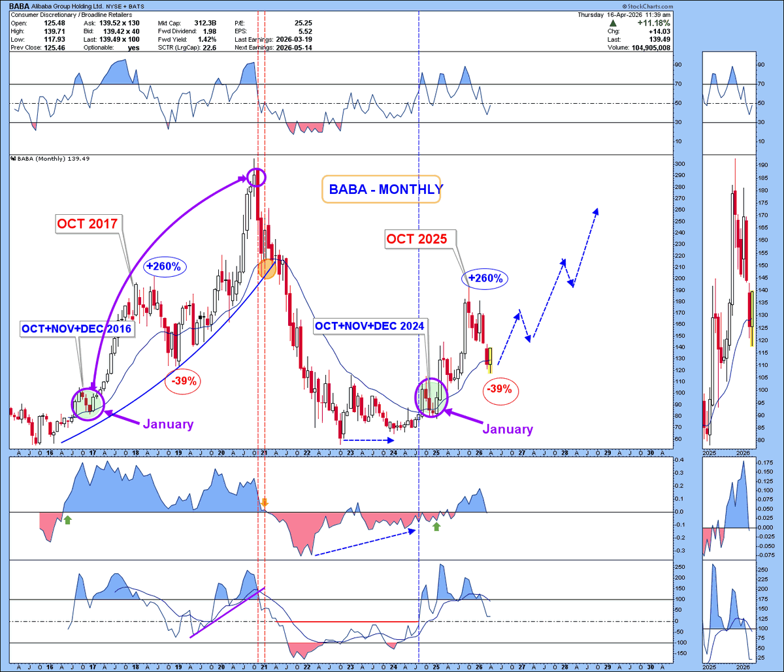Click the candlestick legend icon before BABA (Monthly)
The image size is (784, 672).
(x=13, y=159)
